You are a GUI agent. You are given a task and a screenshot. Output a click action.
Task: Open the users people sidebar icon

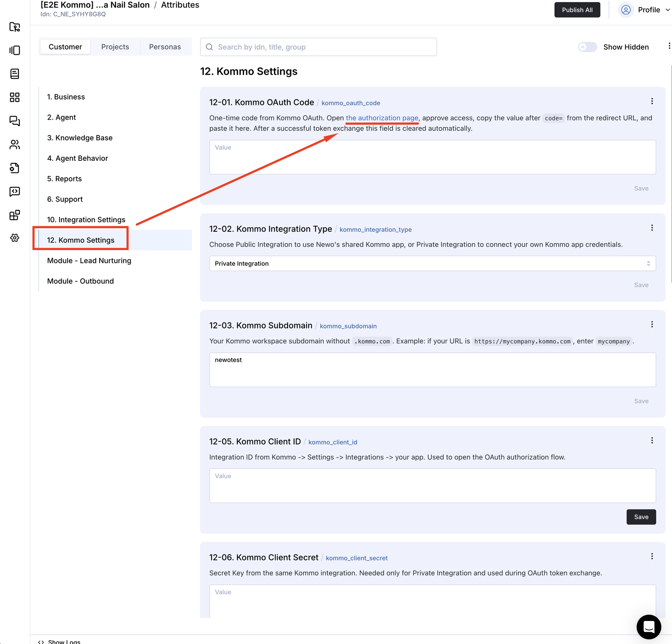click(x=15, y=144)
